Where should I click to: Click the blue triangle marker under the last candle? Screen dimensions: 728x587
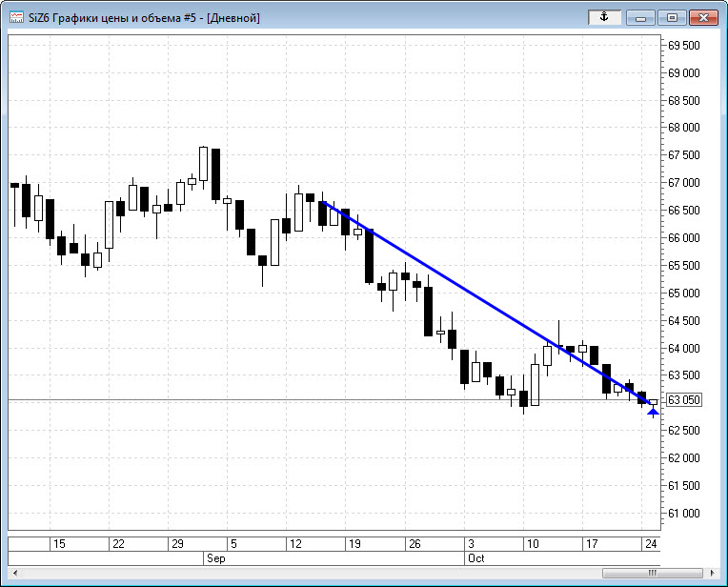click(x=653, y=412)
